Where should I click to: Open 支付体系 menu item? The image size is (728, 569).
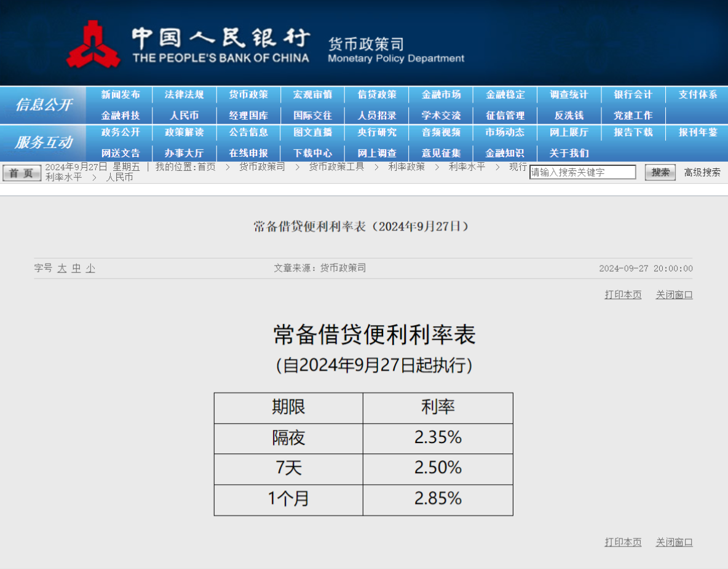(697, 95)
